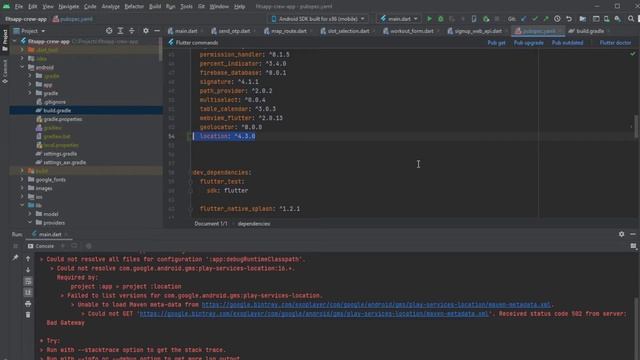Viewport: 640px width, 360px height.
Task: Pin the Run tab with pin icon
Action: (x=16, y=258)
